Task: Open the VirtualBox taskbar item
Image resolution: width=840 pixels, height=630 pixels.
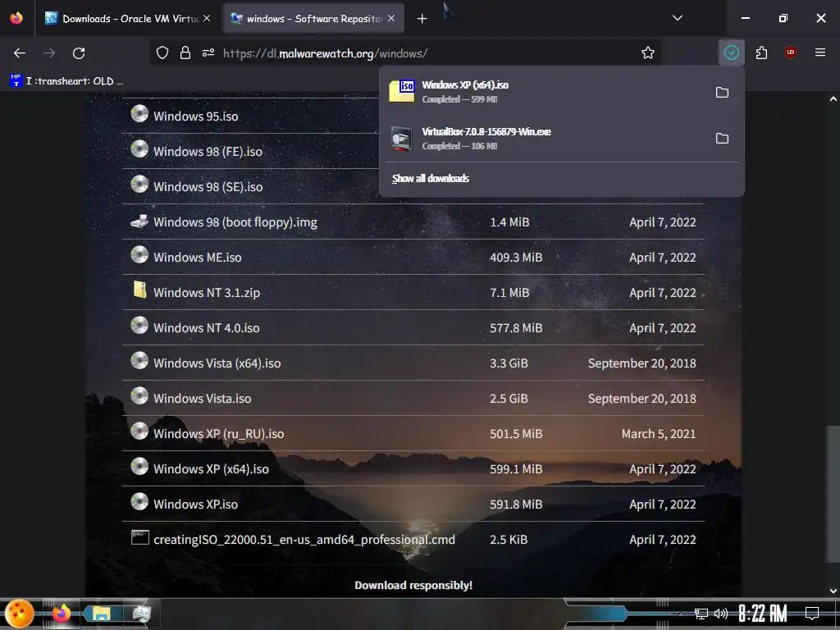Action: [141, 614]
